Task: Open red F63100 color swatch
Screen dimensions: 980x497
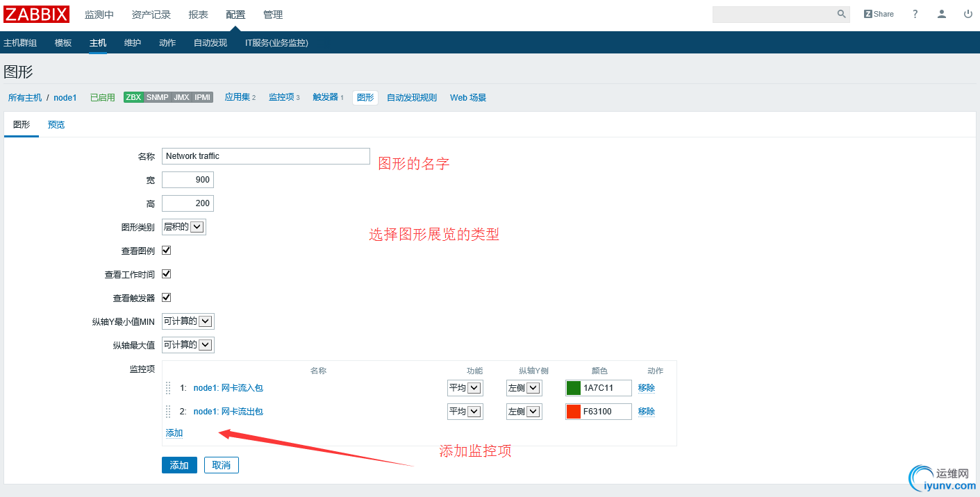Action: click(x=574, y=412)
